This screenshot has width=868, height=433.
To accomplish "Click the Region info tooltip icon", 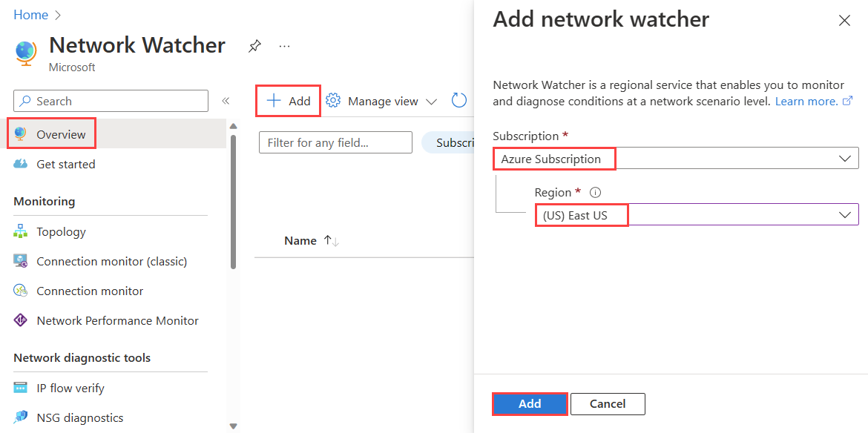I will pos(595,193).
